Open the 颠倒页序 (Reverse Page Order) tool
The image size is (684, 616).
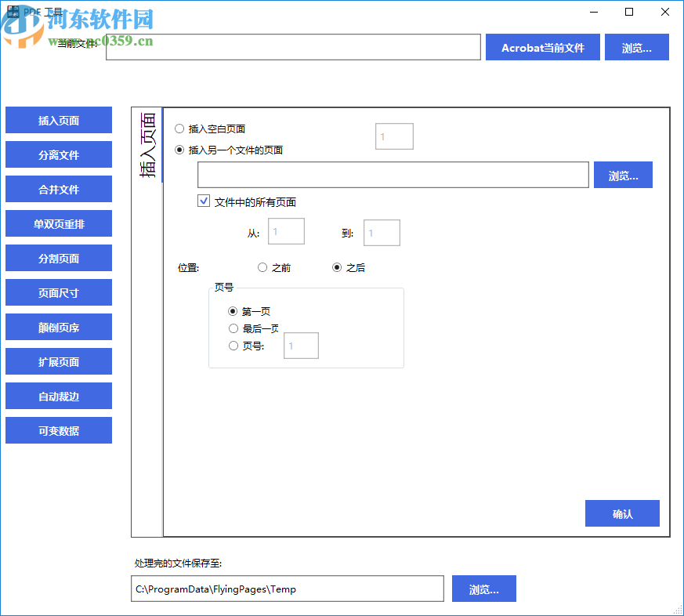coord(58,327)
